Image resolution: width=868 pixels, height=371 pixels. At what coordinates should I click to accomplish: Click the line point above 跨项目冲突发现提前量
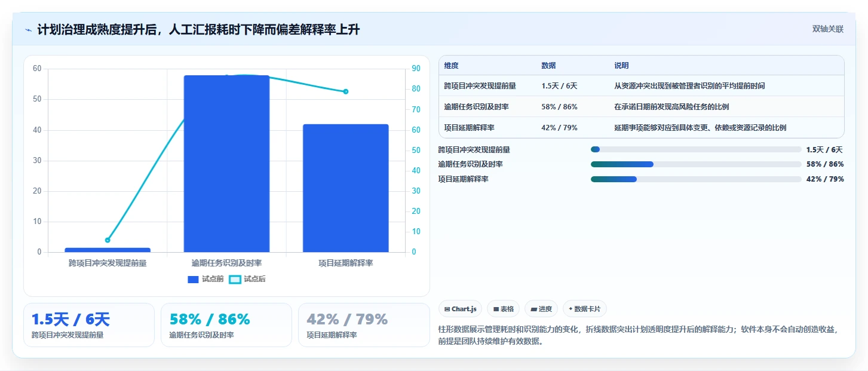(108, 240)
